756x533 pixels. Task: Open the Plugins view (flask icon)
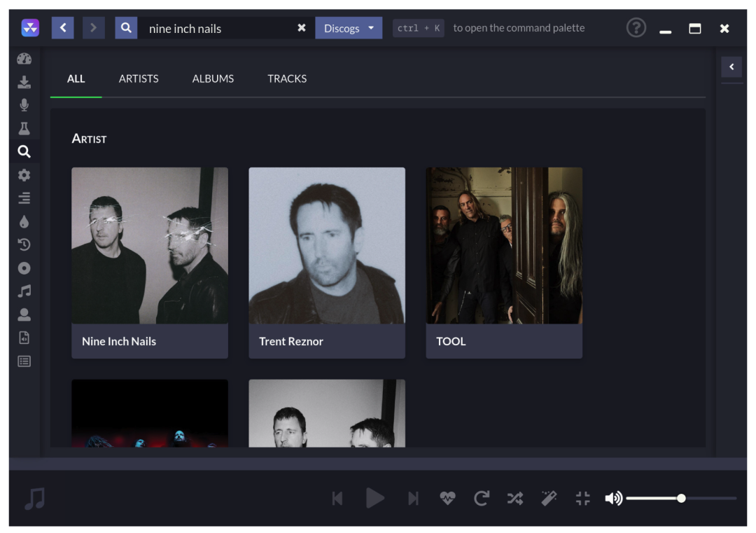click(x=24, y=128)
